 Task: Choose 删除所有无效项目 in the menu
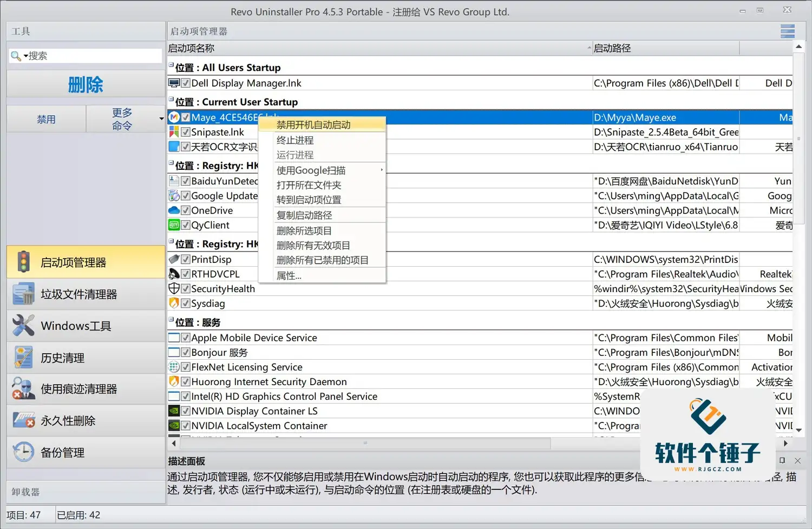tap(322, 245)
